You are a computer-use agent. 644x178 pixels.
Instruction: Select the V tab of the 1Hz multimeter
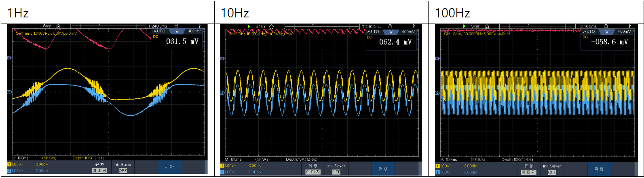click(x=177, y=31)
